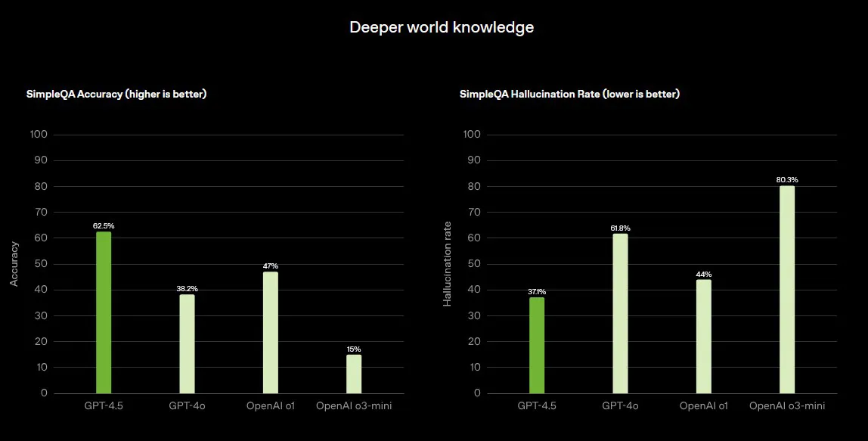Click the 20 tick on the Hallucination axis
The height and width of the screenshot is (441, 868).
pos(474,341)
